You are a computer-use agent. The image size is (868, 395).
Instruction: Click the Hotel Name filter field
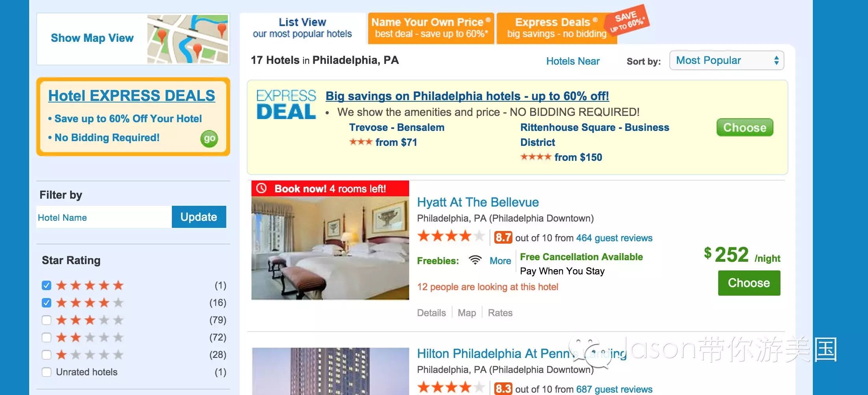pyautogui.click(x=104, y=217)
